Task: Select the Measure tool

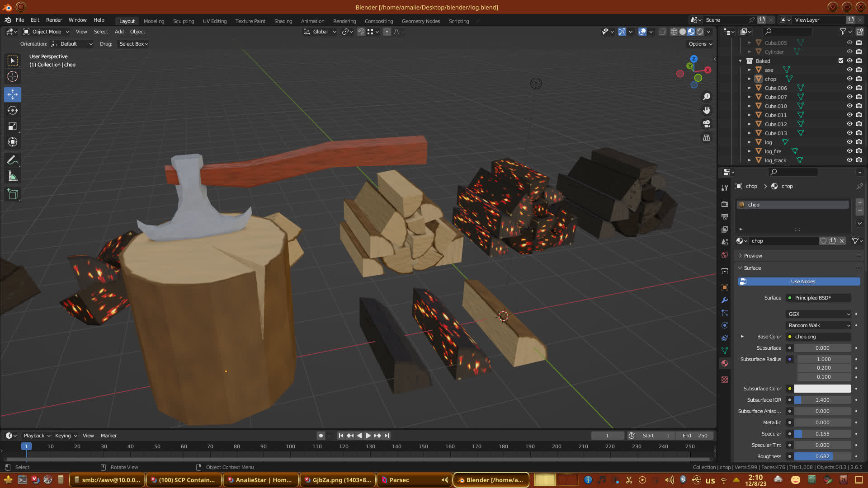Action: pyautogui.click(x=13, y=177)
